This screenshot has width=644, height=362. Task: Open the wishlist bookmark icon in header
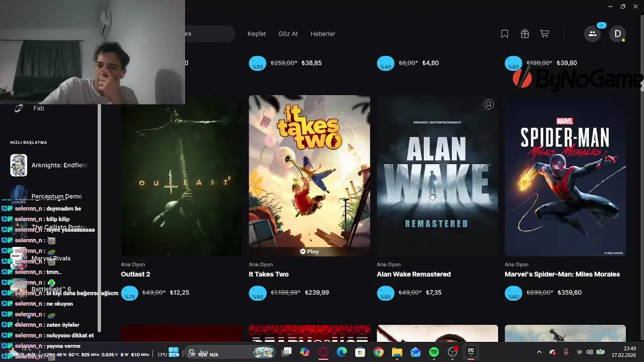505,34
